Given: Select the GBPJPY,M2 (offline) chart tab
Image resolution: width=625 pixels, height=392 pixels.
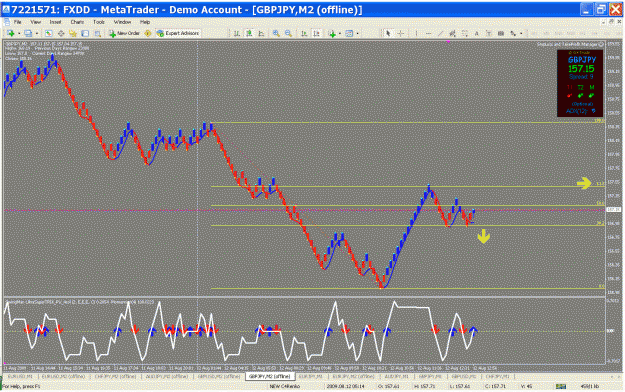Looking at the screenshot, I should click(x=270, y=376).
